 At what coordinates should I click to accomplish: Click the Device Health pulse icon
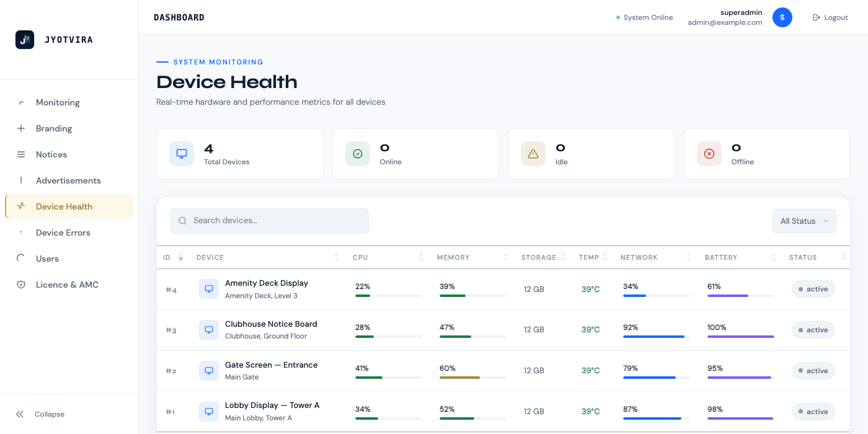click(21, 206)
